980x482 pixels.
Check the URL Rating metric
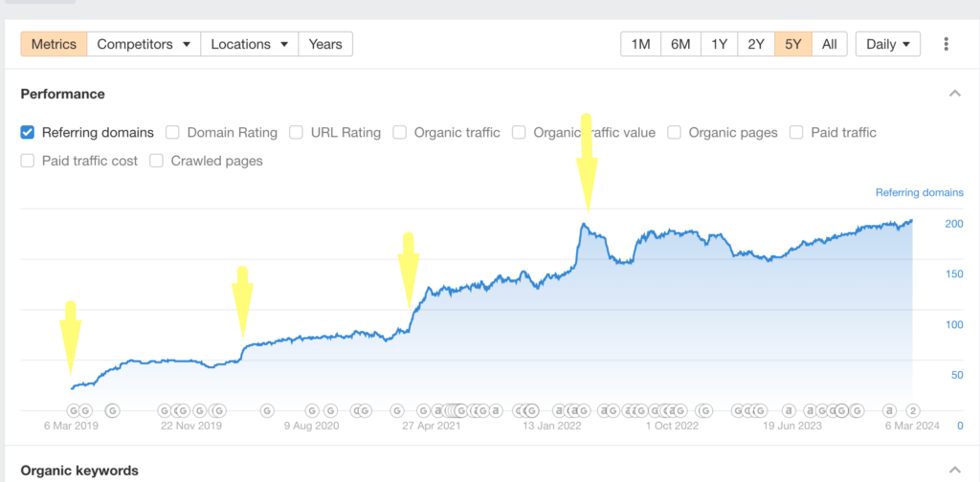[297, 133]
